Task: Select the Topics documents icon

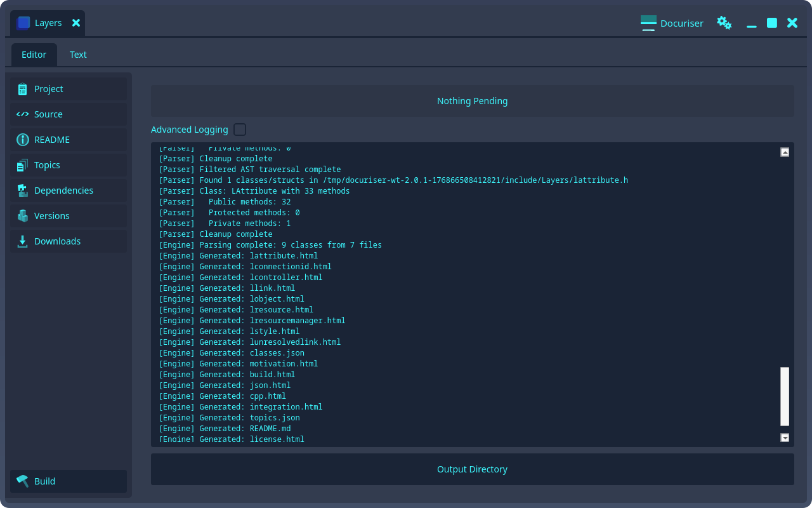Action: click(23, 165)
